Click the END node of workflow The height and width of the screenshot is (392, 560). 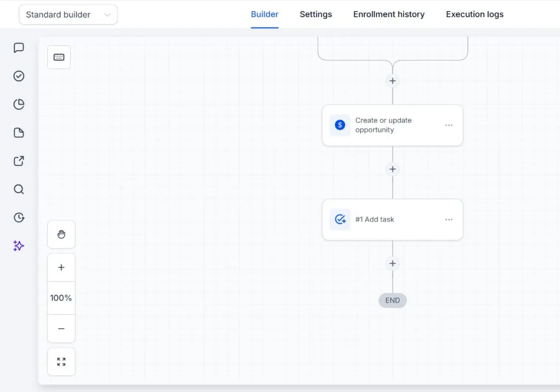pos(392,300)
